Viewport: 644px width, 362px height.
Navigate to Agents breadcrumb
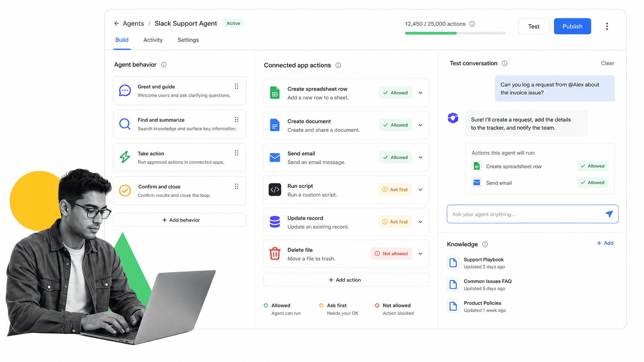pyautogui.click(x=133, y=23)
